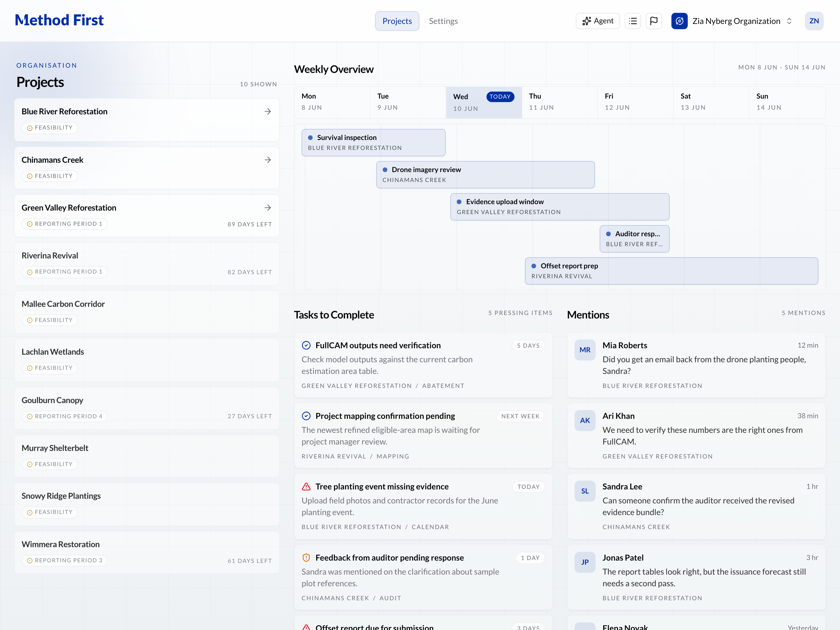Open the Agent assistant button
This screenshot has height=630, width=840.
point(597,21)
